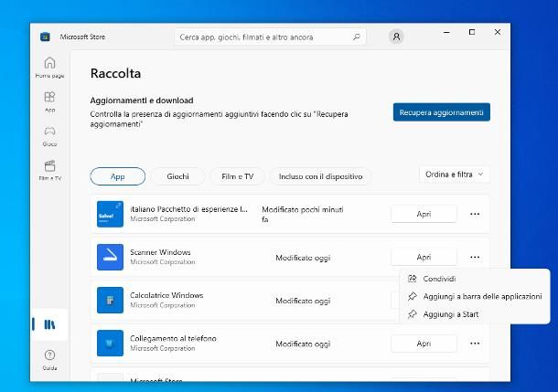This screenshot has height=392, width=558.
Task: Click the italiano Pacchetto di esperienze app icon
Action: pos(110,214)
